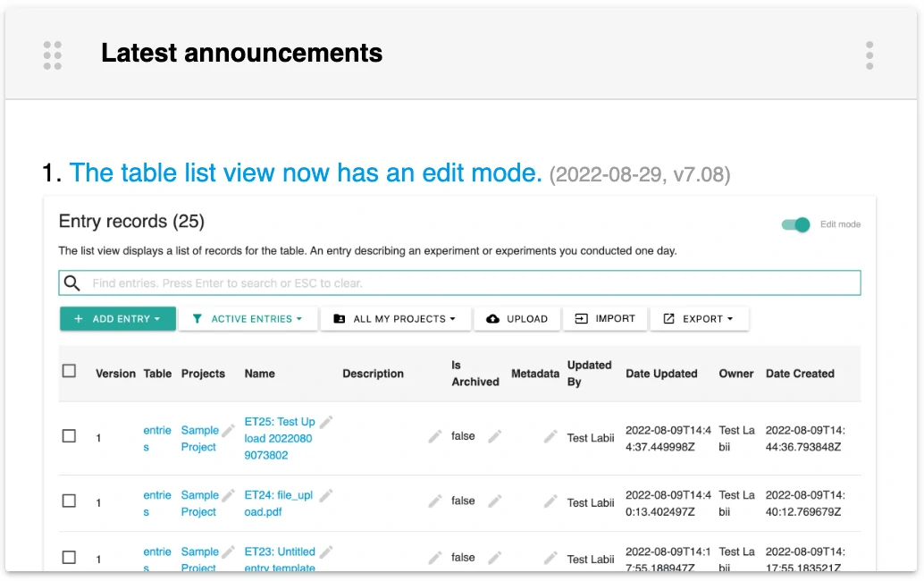This screenshot has width=924, height=581.
Task: Click the drag handle beside Latest announcements
Action: pyautogui.click(x=53, y=55)
